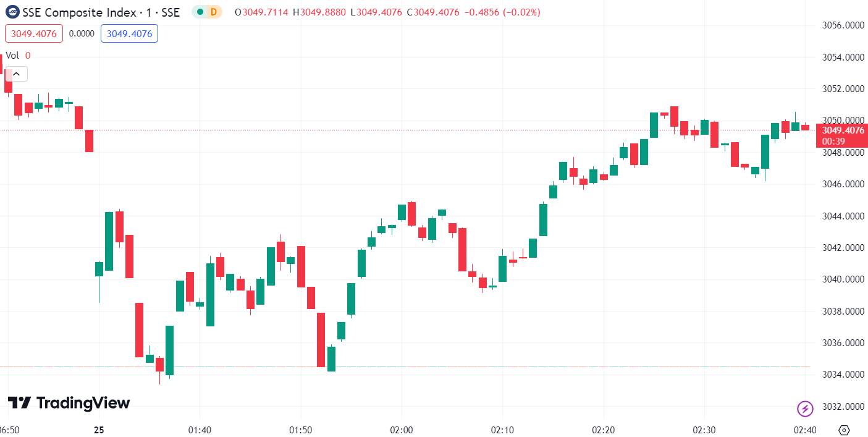The image size is (868, 437).
Task: Click the blue buy price 3049.4076 button
Action: point(129,33)
